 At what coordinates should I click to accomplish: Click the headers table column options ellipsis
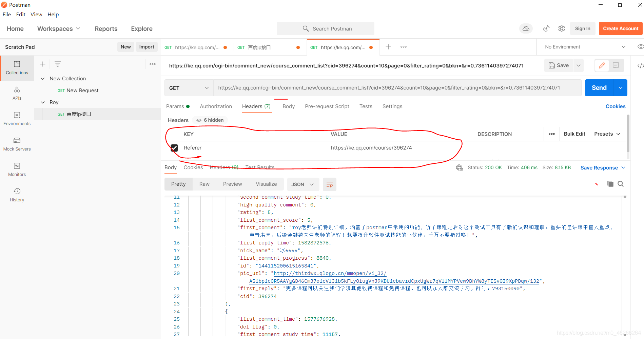552,134
